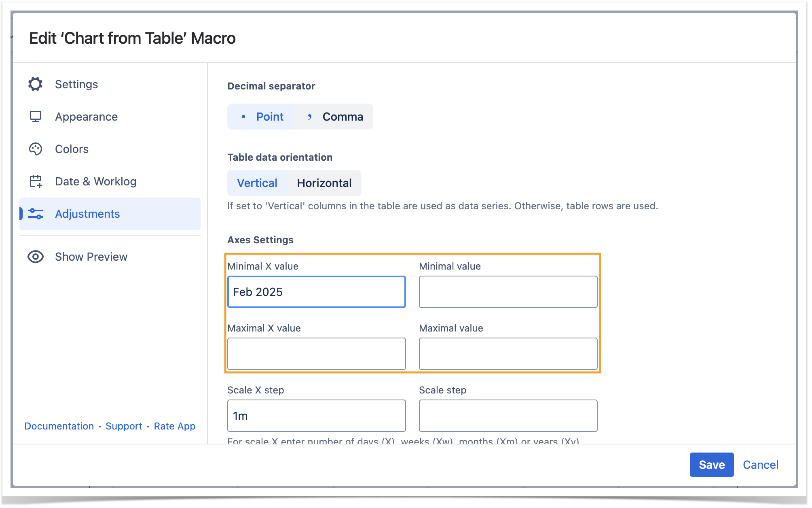Focus the Maximal X value field

coord(316,353)
